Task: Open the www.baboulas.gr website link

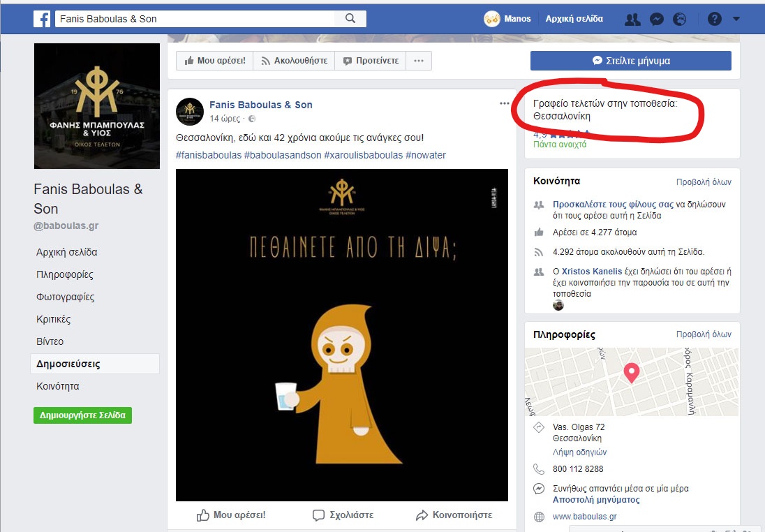Action: coord(584,517)
